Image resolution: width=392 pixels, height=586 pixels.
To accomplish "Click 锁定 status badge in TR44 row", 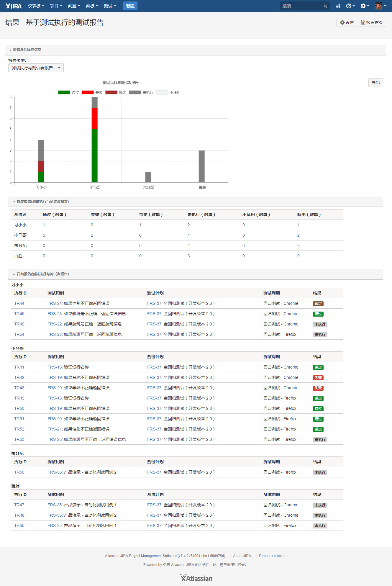I will pos(318,304).
